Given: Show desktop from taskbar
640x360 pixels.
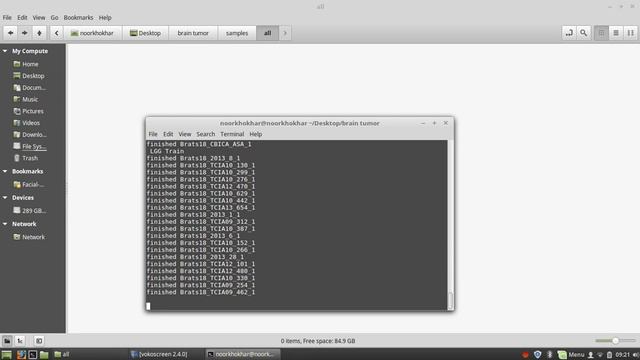Looking at the screenshot, I should 7,354.
